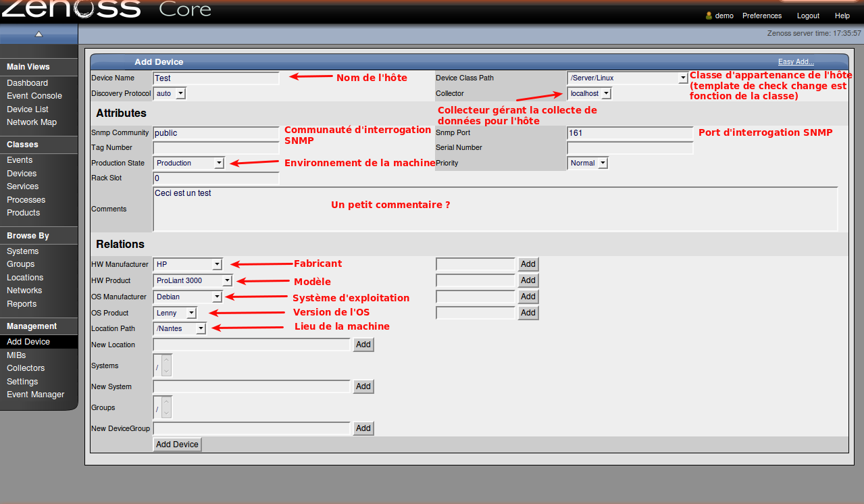
Task: Go to Event Console
Action: [34, 96]
